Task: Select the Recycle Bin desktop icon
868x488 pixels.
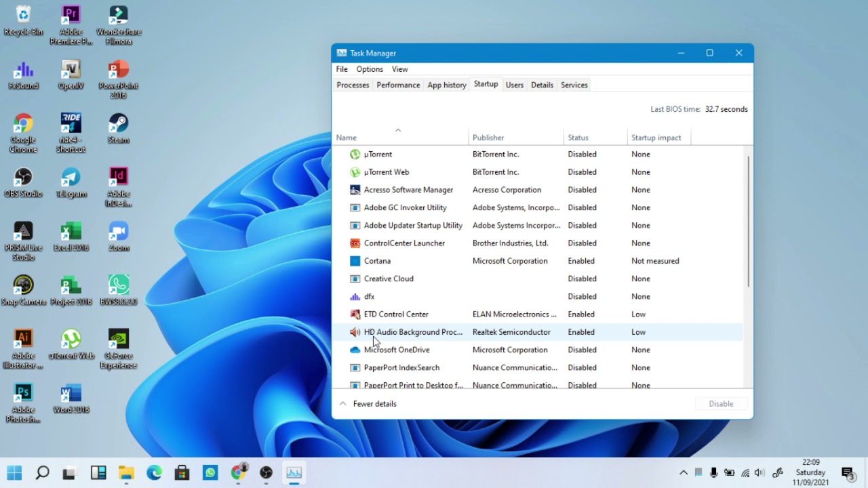Action: (x=23, y=20)
